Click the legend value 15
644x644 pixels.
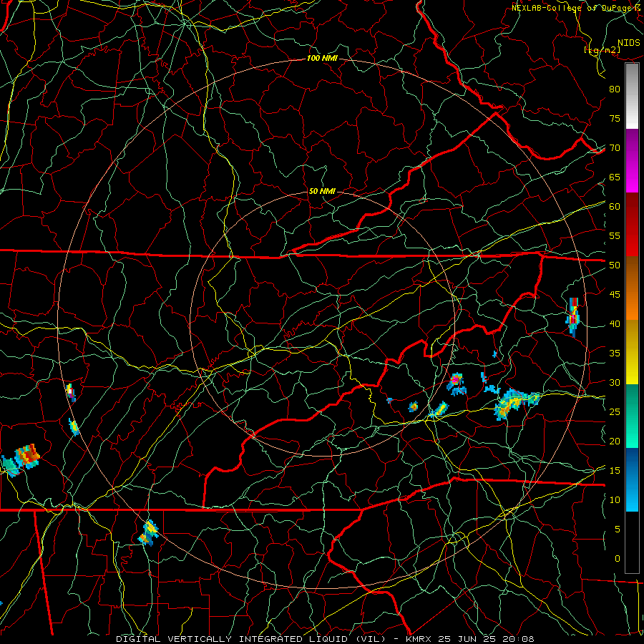[615, 471]
